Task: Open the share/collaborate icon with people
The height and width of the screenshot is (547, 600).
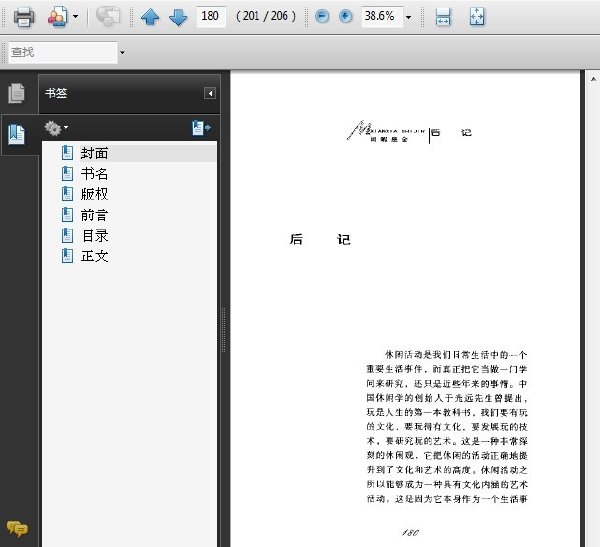Action: pyautogui.click(x=57, y=17)
